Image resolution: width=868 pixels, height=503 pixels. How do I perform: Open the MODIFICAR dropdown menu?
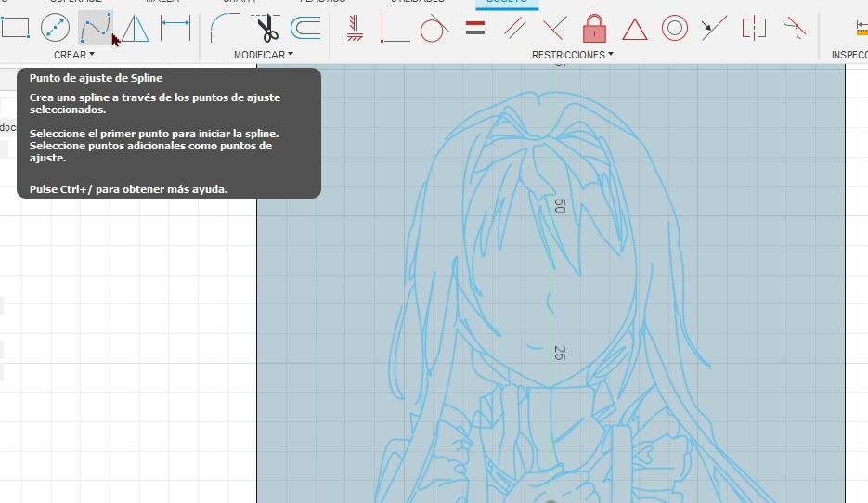point(264,55)
